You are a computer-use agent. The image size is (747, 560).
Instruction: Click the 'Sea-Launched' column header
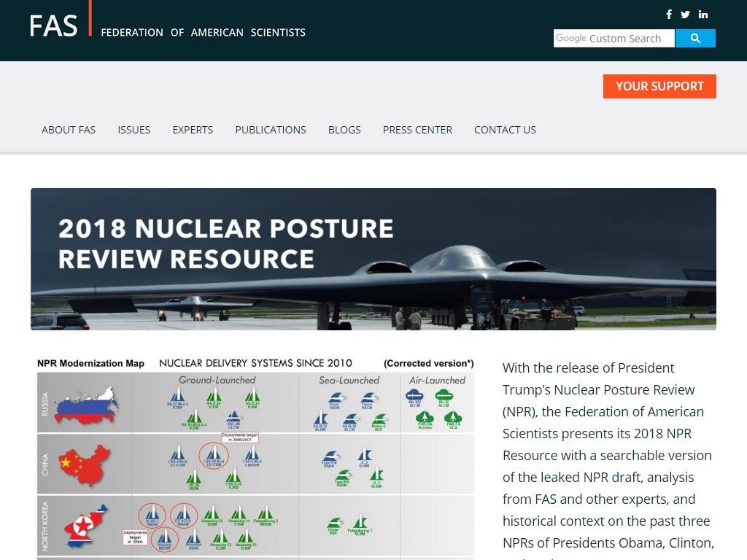349,380
